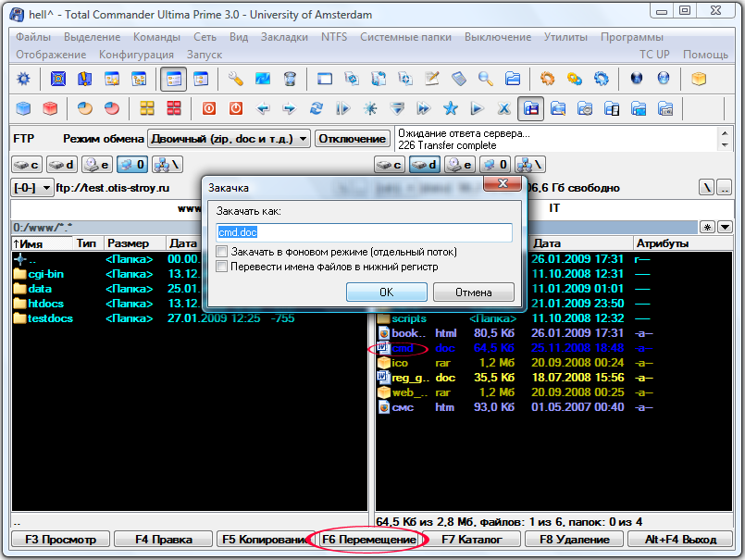Image resolution: width=745 pixels, height=560 pixels.
Task: Click the blue open folder icon in the top toolbar
Action: pos(513,79)
